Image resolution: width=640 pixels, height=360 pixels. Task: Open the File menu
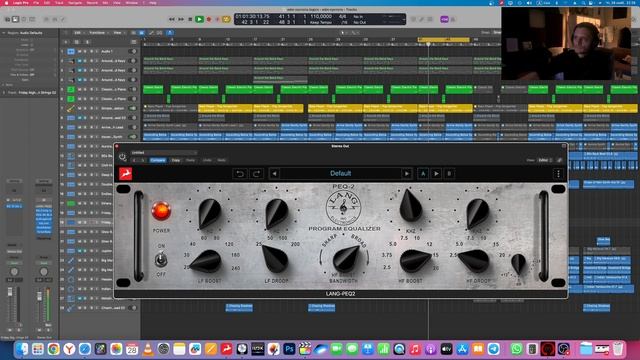(36, 2)
